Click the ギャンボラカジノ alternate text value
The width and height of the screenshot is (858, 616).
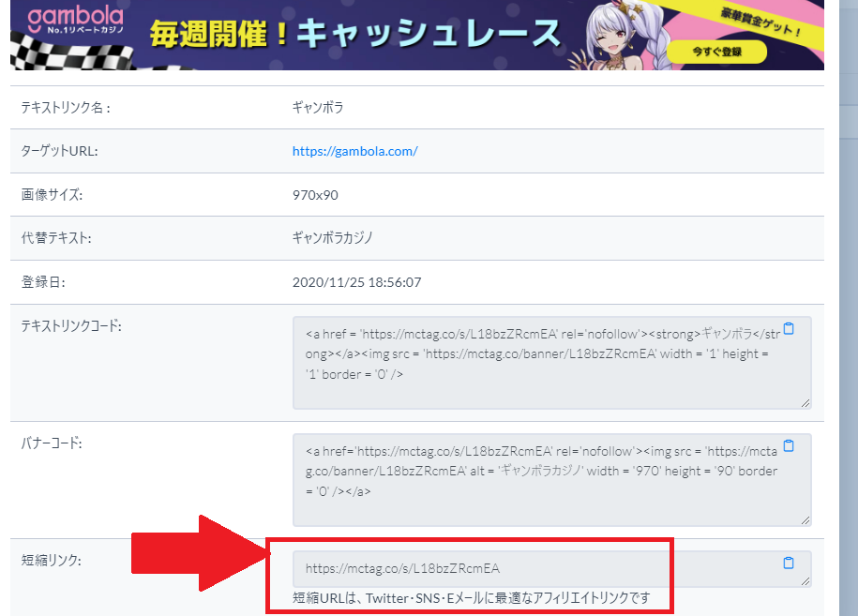[x=333, y=238]
